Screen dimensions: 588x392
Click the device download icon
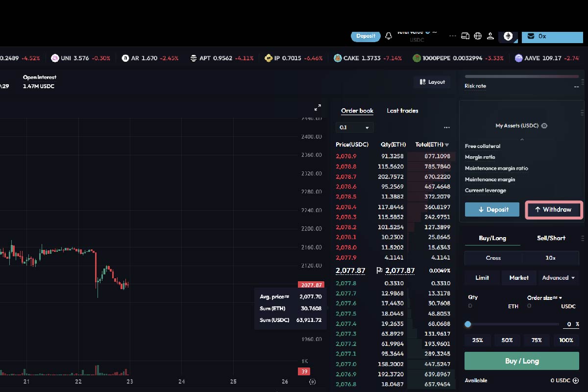[465, 36]
